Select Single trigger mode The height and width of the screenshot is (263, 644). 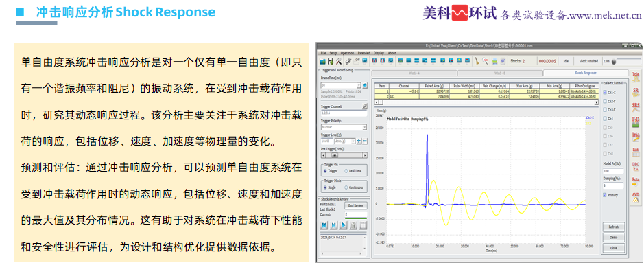tap(325, 187)
